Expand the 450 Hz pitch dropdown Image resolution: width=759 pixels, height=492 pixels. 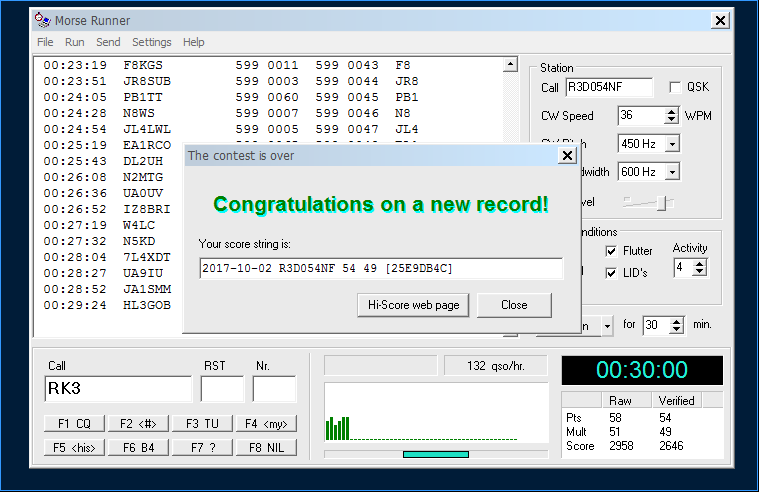(x=672, y=144)
